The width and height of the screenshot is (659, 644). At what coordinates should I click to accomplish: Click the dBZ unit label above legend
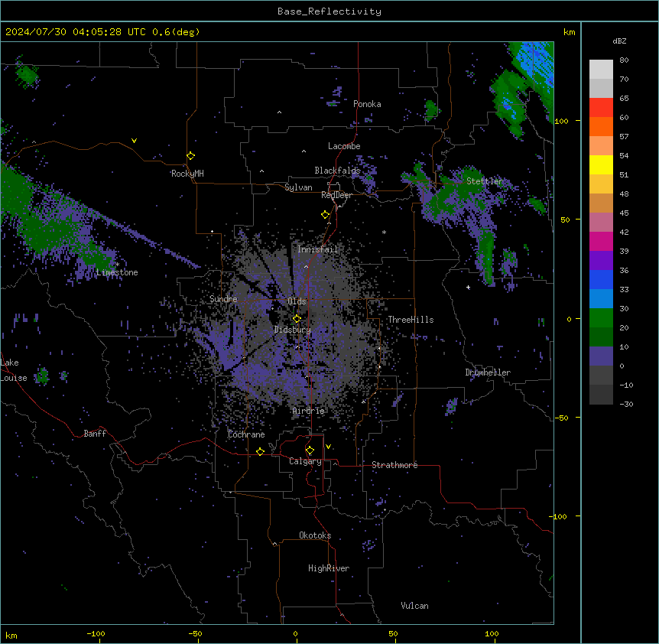(619, 41)
